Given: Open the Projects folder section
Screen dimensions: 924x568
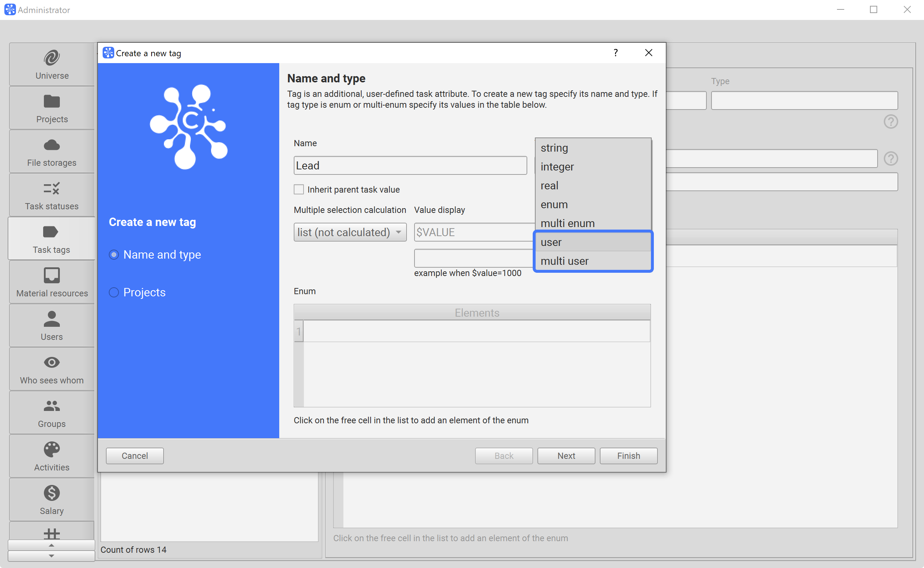Looking at the screenshot, I should click(x=52, y=108).
